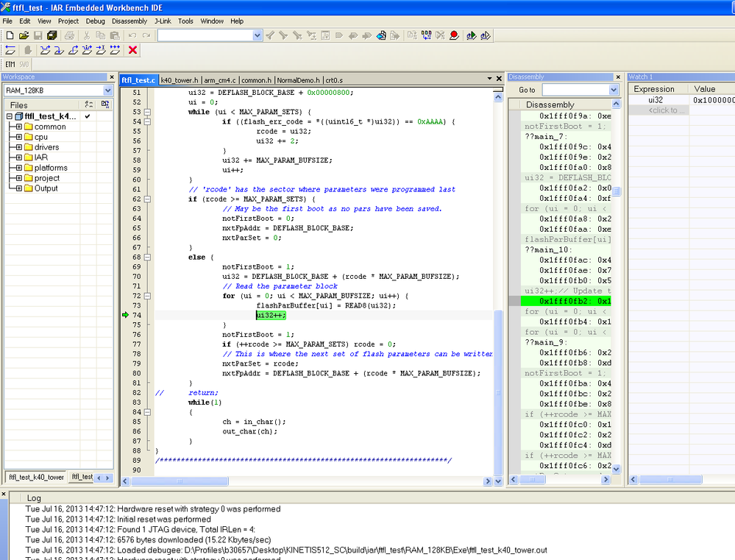Collapse the while loop fold at line 53

pyautogui.click(x=147, y=113)
